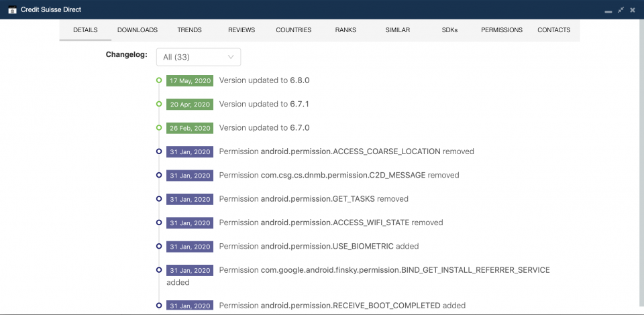The width and height of the screenshot is (644, 315).
Task: Switch to the DOWNLOADS tab
Action: (x=138, y=30)
